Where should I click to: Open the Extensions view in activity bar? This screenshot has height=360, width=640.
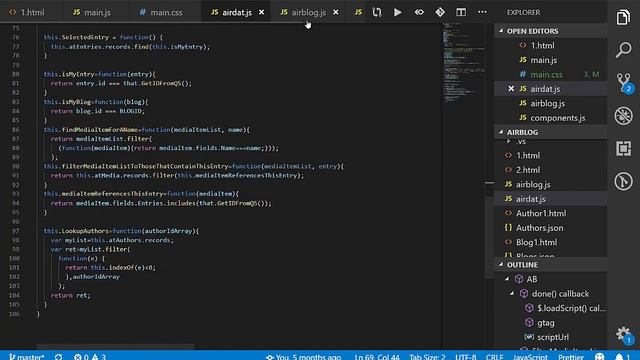(623, 149)
